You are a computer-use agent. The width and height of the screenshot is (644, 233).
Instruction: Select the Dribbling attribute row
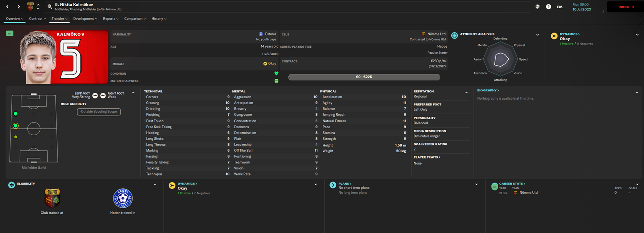click(188, 109)
